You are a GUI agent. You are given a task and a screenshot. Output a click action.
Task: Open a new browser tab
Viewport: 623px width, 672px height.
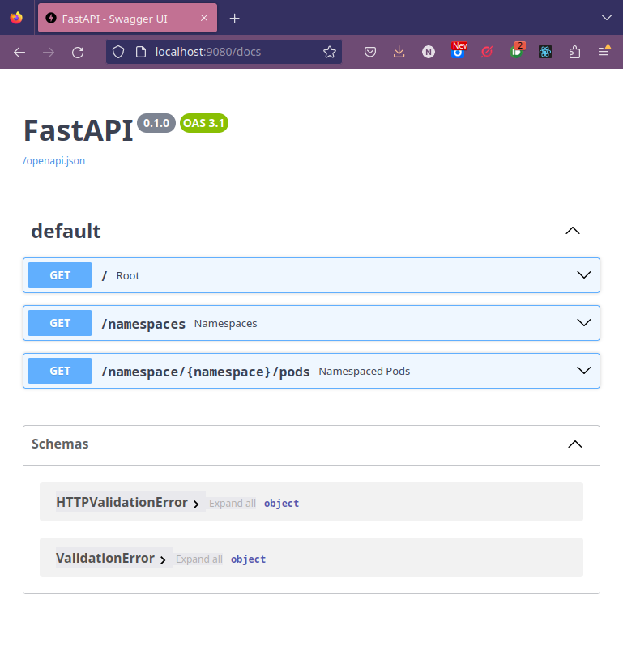coord(234,18)
